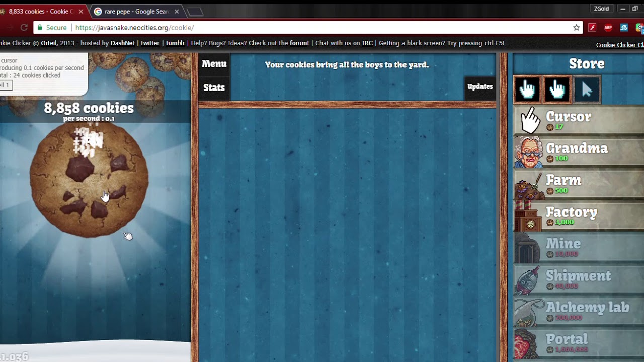The image size is (644, 362).
Task: Open a new browser tab
Action: [x=195, y=12]
